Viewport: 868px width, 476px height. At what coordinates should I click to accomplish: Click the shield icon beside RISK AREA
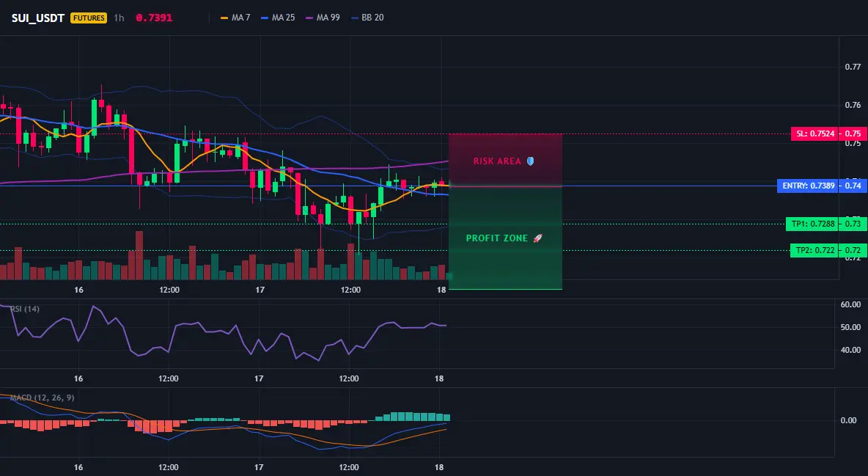530,161
